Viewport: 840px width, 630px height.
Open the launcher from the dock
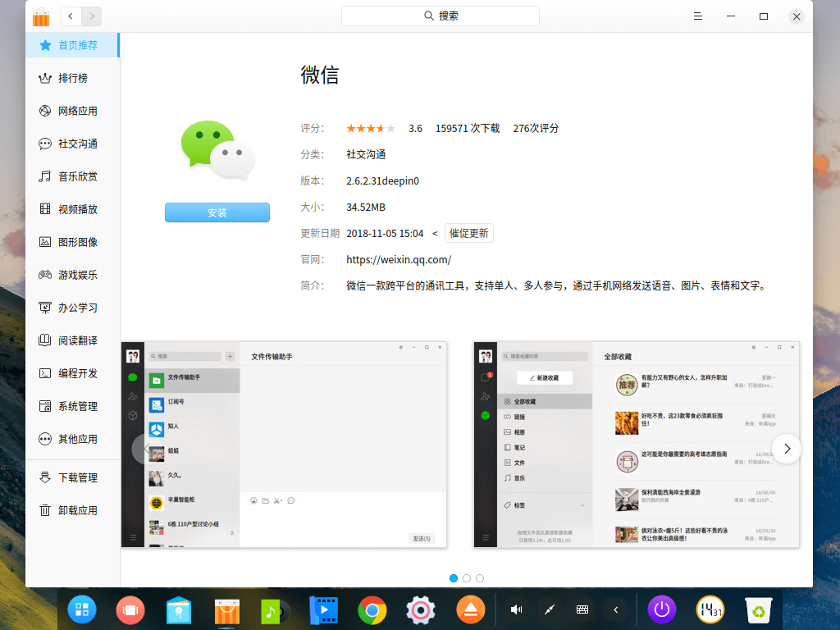[x=82, y=609]
